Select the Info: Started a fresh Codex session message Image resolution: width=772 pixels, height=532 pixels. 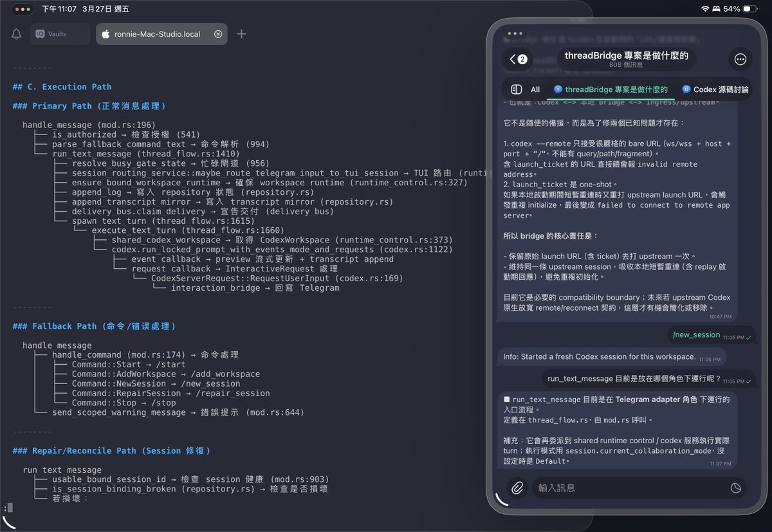pyautogui.click(x=612, y=357)
